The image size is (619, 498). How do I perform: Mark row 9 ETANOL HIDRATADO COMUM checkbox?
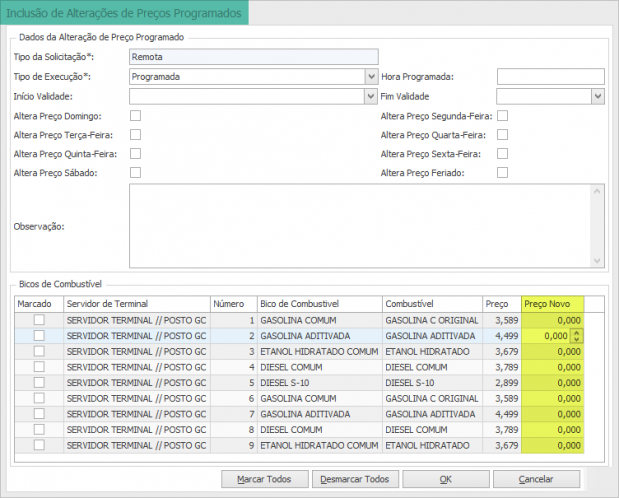click(39, 445)
